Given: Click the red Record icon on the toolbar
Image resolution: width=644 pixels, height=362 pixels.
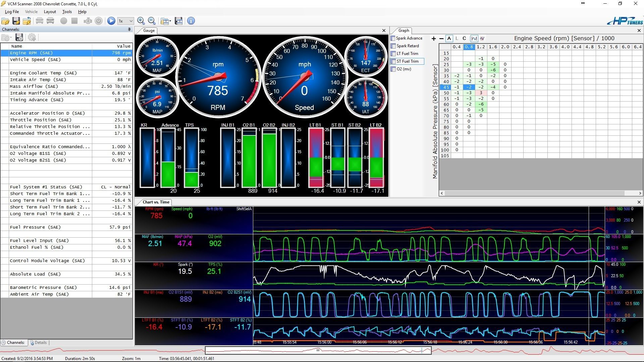Looking at the screenshot, I should pyautogui.click(x=63, y=21).
